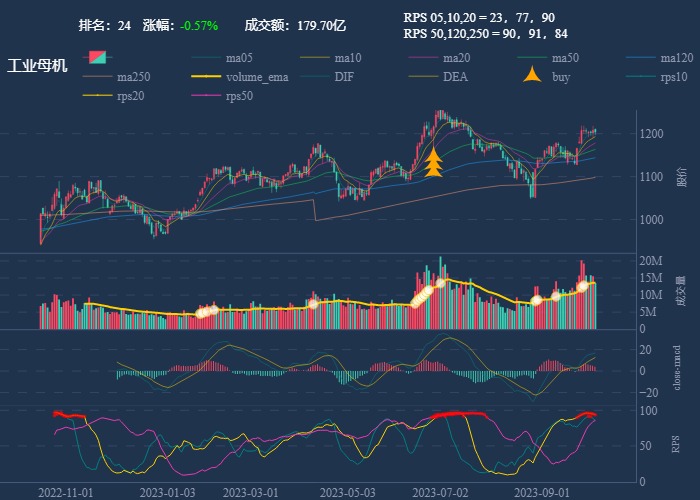Click the ma250 legend line icon
The height and width of the screenshot is (500, 700).
[97, 77]
